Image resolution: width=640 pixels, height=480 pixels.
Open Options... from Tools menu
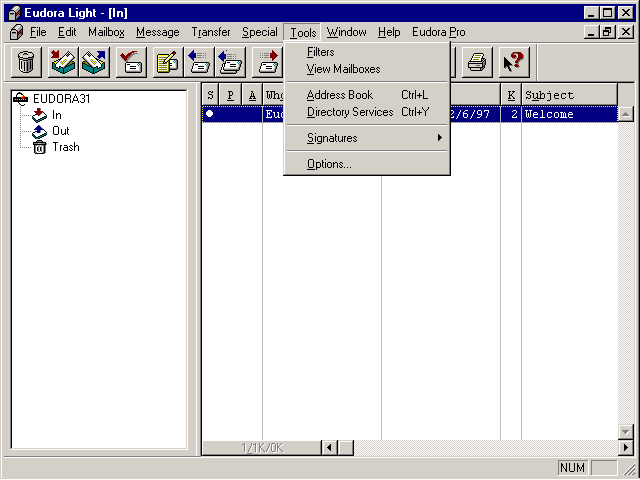pos(367,164)
